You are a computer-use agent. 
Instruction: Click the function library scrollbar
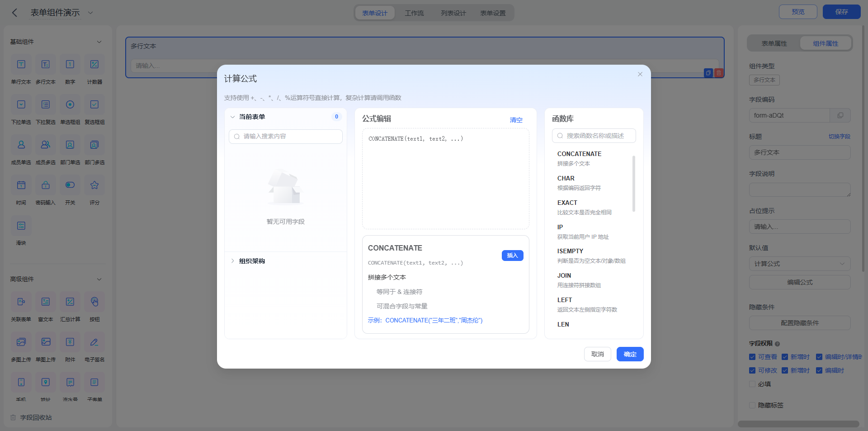pos(634,184)
